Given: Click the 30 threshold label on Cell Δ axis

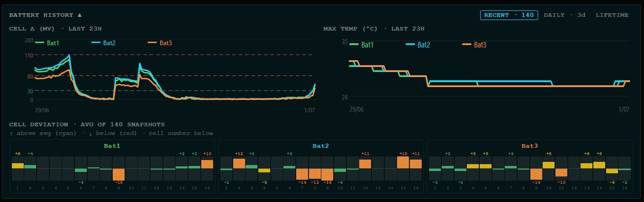Looking at the screenshot, I should [x=30, y=91].
